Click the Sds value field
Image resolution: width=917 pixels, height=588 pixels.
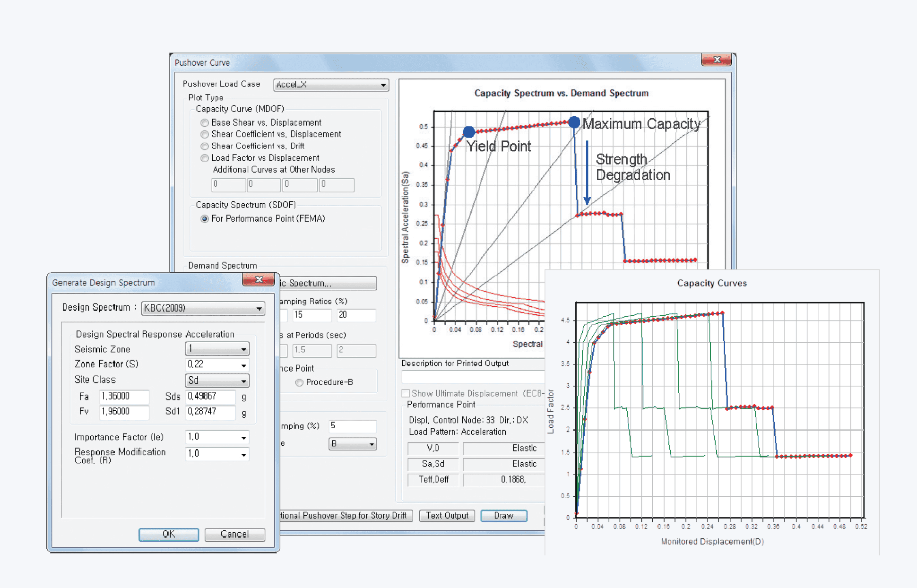(x=210, y=397)
